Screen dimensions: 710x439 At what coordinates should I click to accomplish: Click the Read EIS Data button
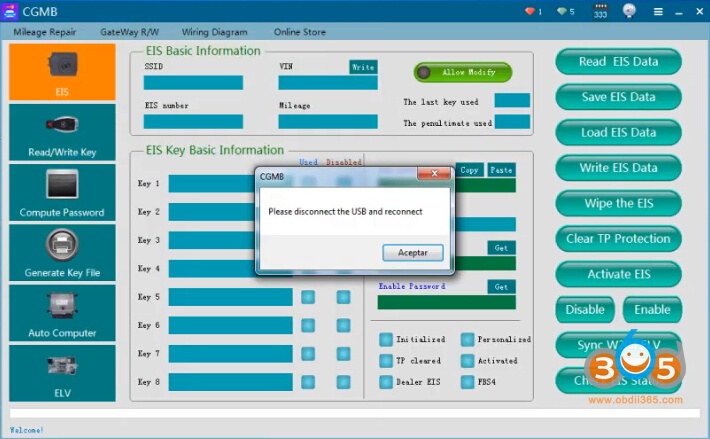tap(619, 62)
